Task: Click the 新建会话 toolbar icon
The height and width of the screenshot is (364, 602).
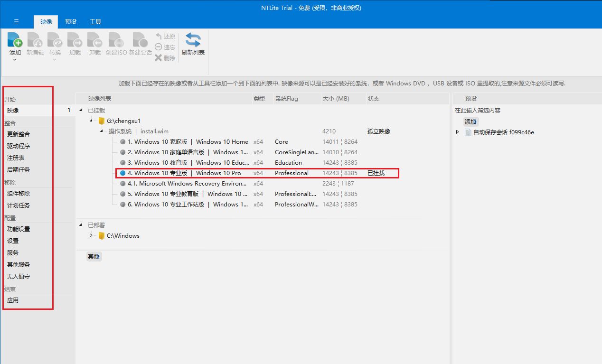Action: [140, 40]
